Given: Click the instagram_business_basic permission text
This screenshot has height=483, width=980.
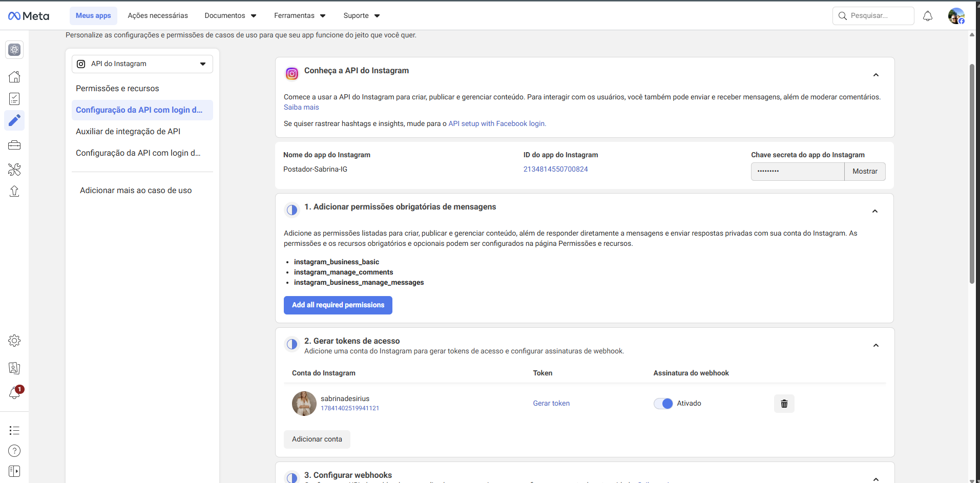Looking at the screenshot, I should click(337, 262).
